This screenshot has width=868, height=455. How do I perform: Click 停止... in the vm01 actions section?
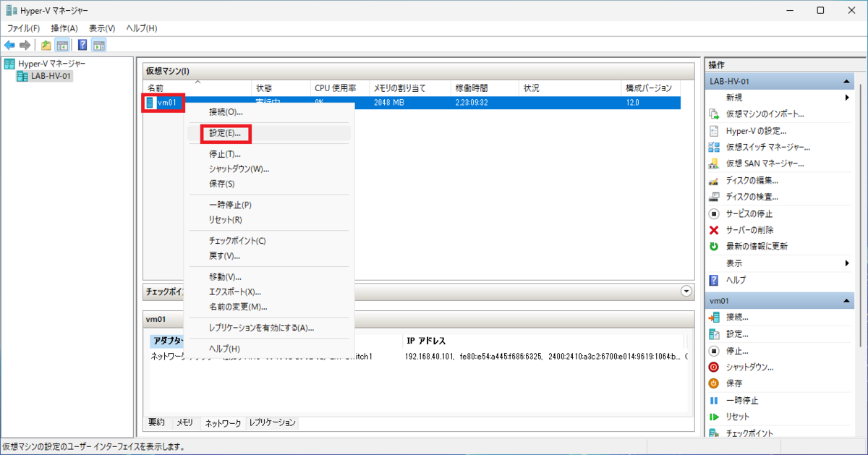click(x=737, y=350)
